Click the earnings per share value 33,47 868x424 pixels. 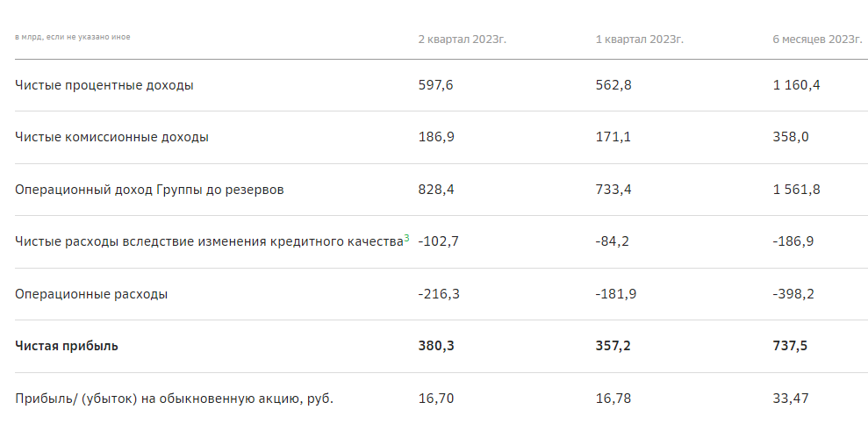click(x=791, y=399)
